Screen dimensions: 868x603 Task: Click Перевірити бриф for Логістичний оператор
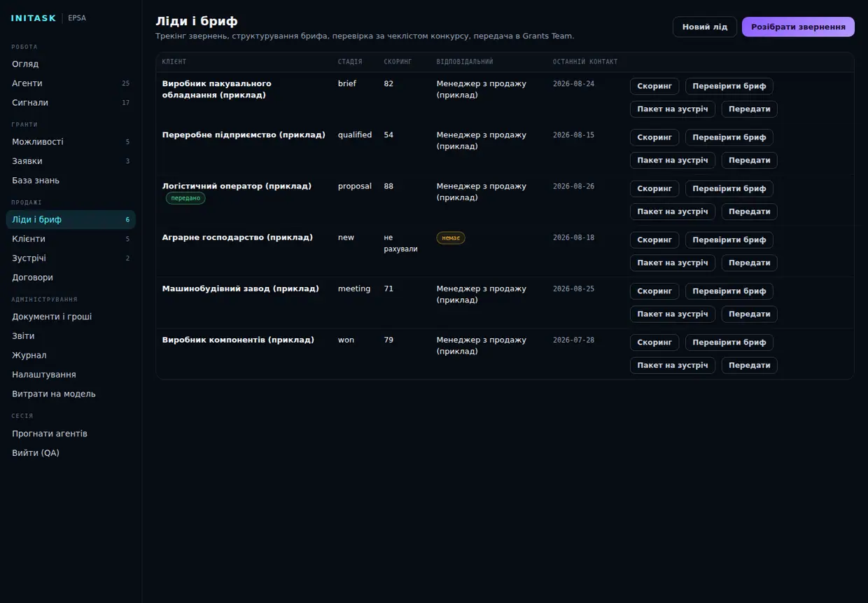(729, 188)
